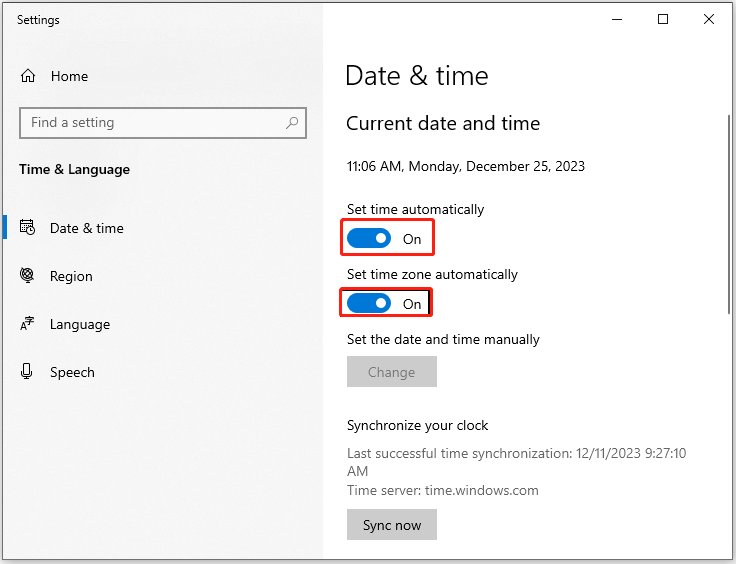Image resolution: width=736 pixels, height=564 pixels.
Task: Open Speech settings
Action: point(72,372)
